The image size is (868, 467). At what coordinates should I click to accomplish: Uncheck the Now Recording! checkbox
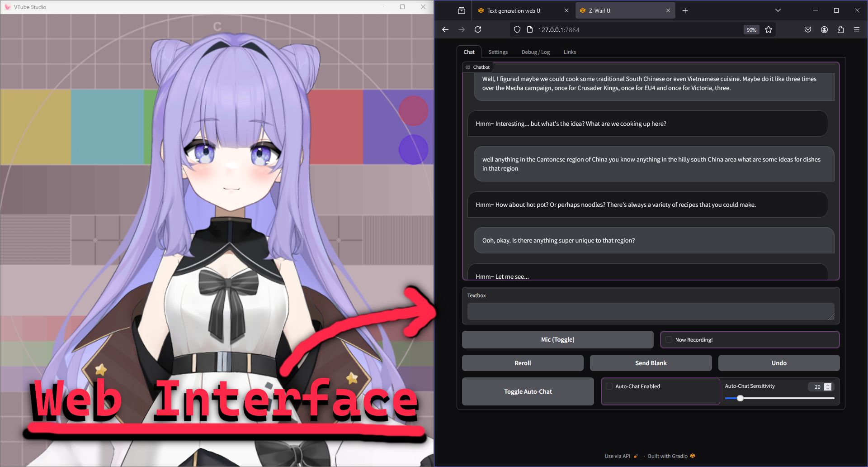668,339
